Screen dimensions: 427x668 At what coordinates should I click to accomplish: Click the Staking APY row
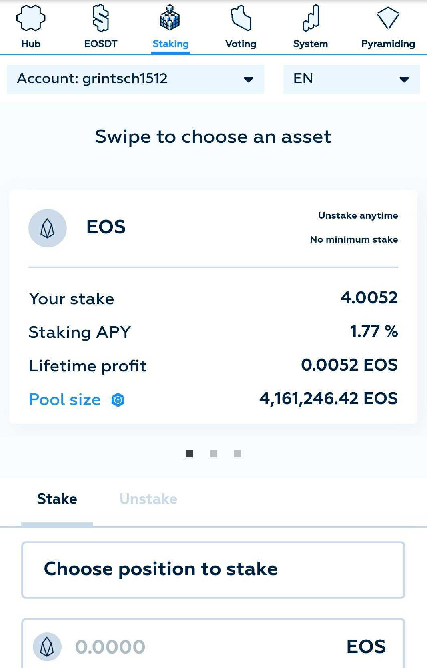[213, 331]
